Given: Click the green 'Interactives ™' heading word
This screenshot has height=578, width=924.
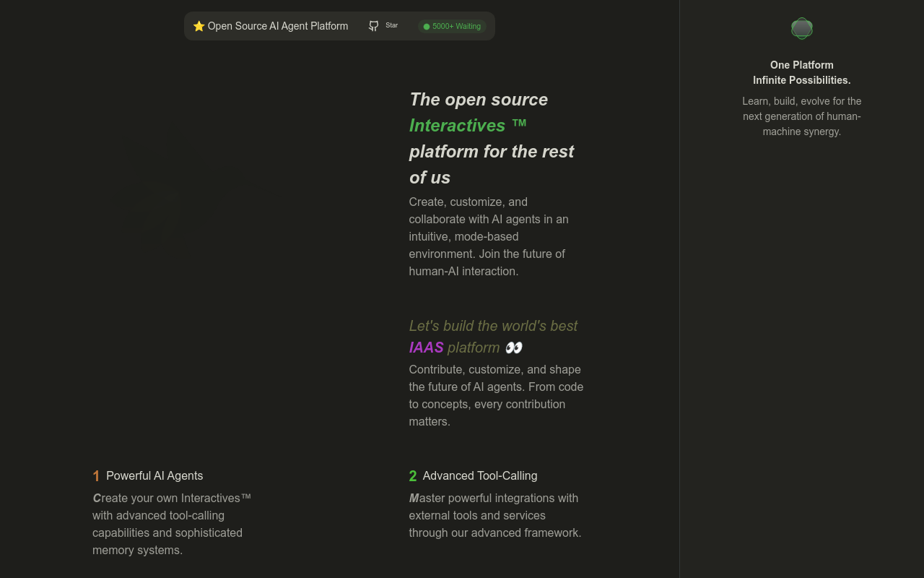Looking at the screenshot, I should 468,125.
